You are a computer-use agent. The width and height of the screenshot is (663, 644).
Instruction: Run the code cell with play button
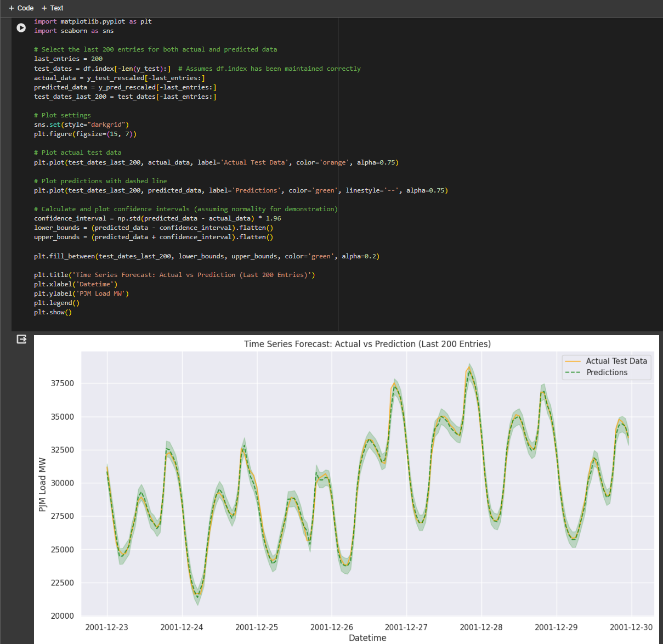point(21,27)
